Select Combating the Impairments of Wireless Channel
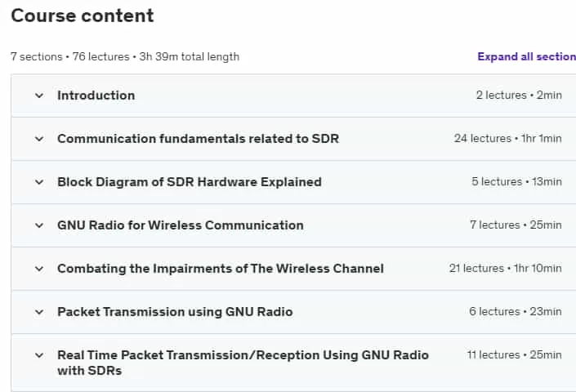 [x=221, y=269]
